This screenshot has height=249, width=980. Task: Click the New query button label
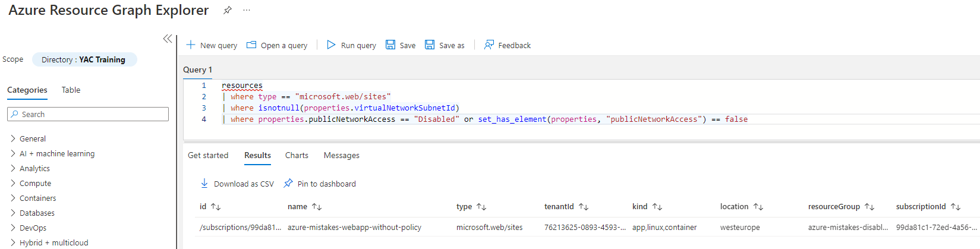tap(219, 45)
